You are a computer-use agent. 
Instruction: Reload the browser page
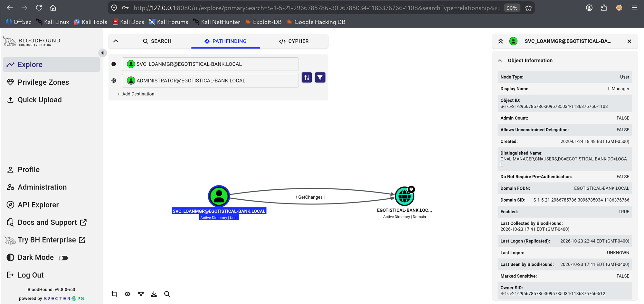(39, 8)
